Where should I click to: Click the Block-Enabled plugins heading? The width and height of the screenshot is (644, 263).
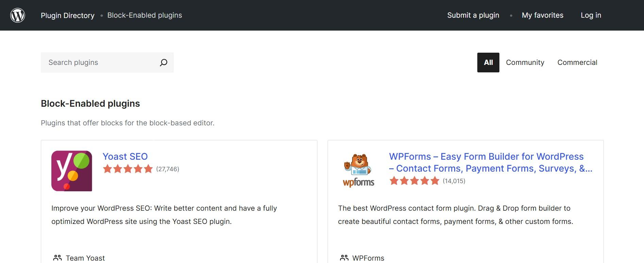tap(90, 104)
